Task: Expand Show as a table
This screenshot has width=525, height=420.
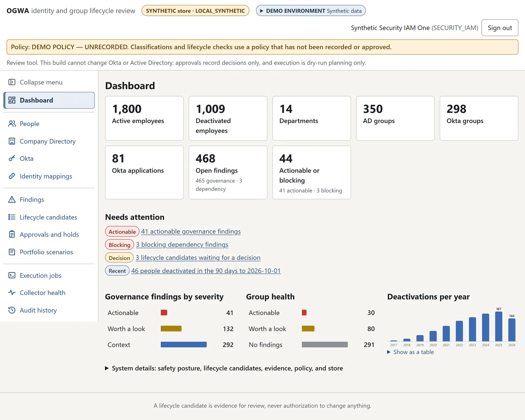Action: [x=410, y=352]
